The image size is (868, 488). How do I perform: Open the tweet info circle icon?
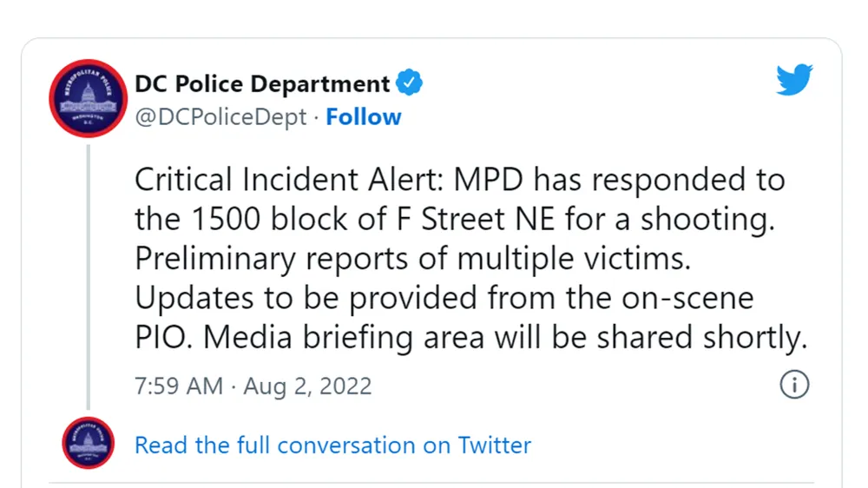point(794,384)
